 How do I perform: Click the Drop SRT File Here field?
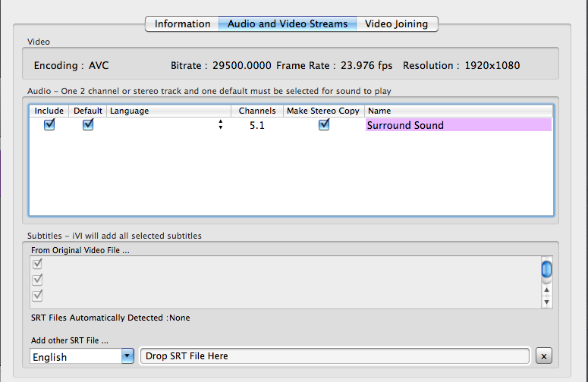tap(335, 356)
